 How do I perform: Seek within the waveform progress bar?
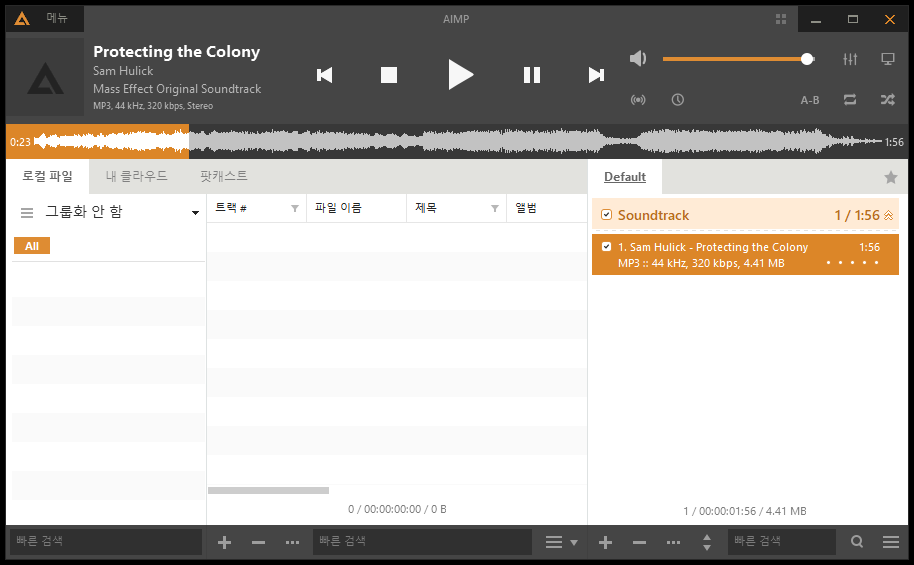456,142
